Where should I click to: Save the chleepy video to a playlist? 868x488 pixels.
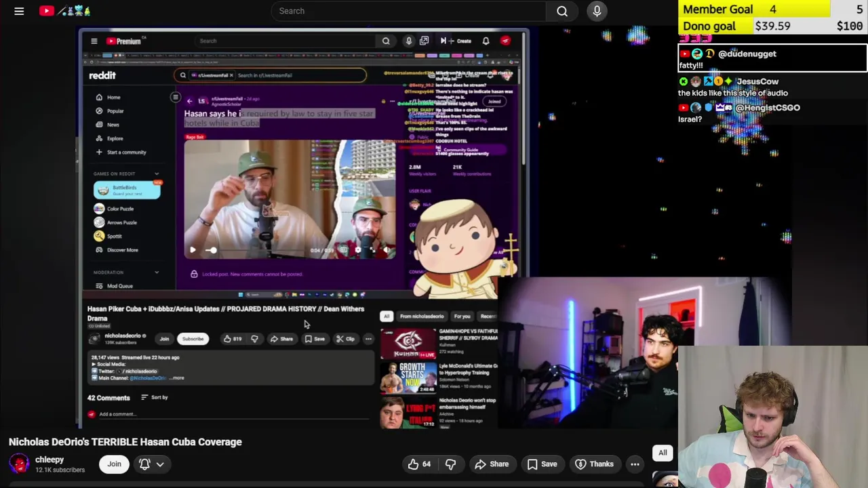tap(542, 464)
